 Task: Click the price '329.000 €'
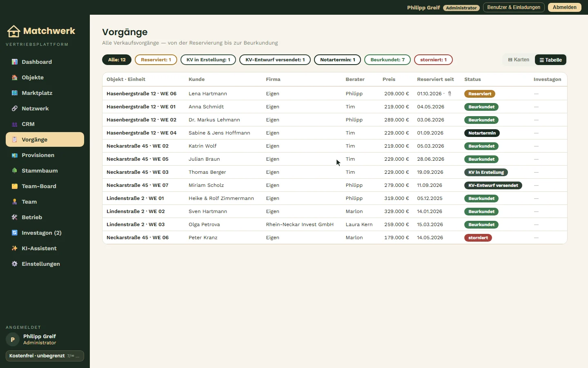(x=396, y=211)
